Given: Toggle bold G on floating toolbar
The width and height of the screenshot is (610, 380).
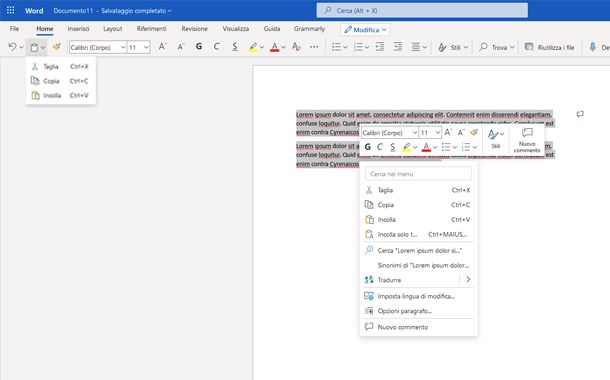Looking at the screenshot, I should tap(368, 147).
